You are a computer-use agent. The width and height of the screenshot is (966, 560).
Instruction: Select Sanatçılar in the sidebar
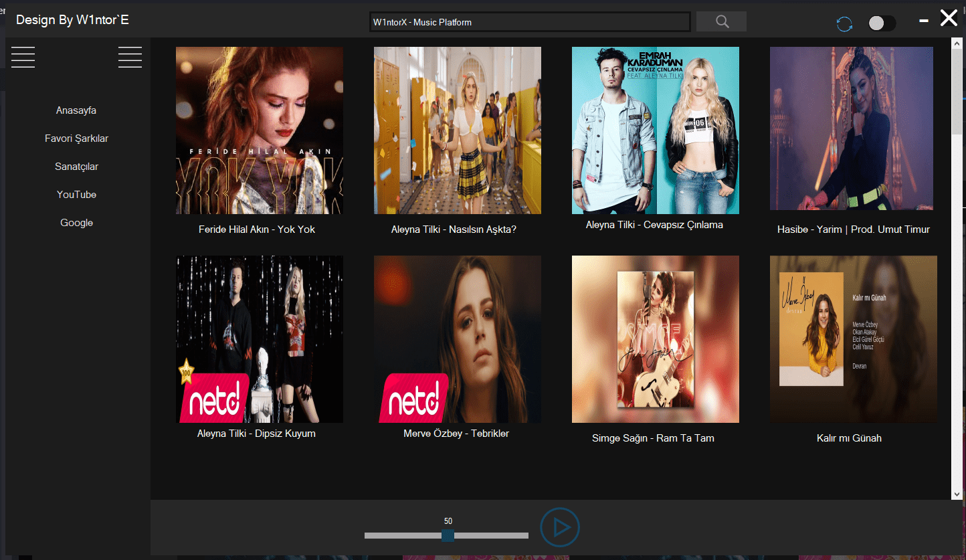click(76, 167)
